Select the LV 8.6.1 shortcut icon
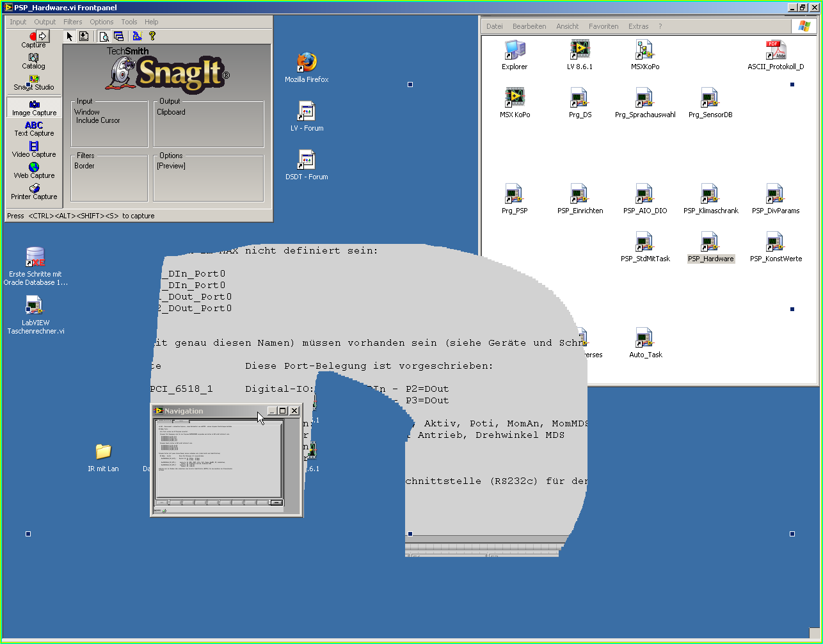The width and height of the screenshot is (823, 644). coord(579,50)
